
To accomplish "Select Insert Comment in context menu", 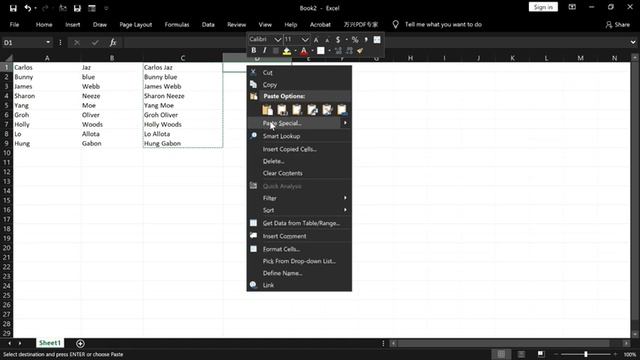I will pyautogui.click(x=299, y=236).
